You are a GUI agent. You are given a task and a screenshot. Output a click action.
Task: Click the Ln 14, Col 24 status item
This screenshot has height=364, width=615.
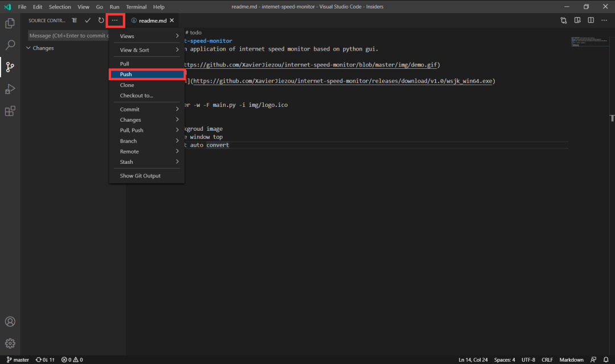[x=473, y=359]
